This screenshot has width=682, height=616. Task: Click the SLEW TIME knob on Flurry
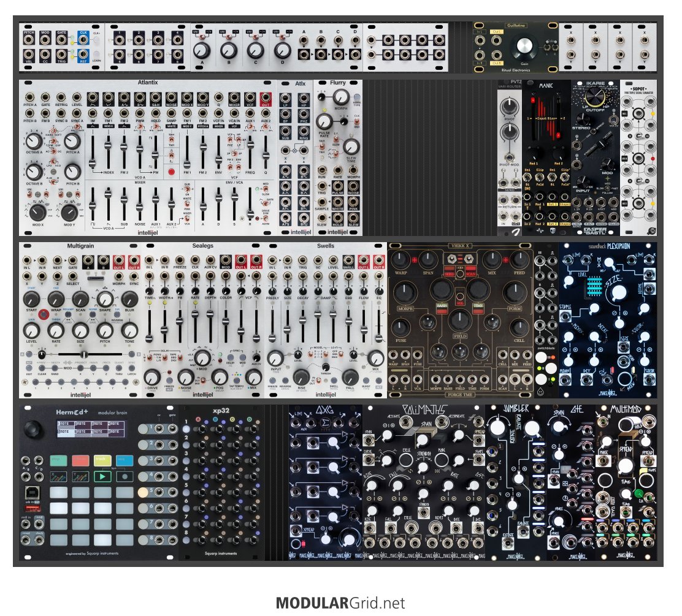[351, 147]
